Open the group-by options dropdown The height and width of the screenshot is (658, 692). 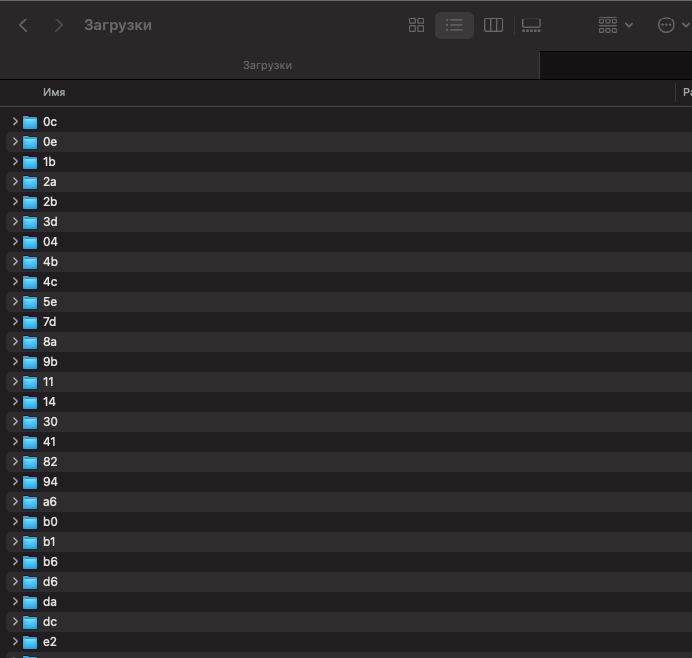click(615, 25)
